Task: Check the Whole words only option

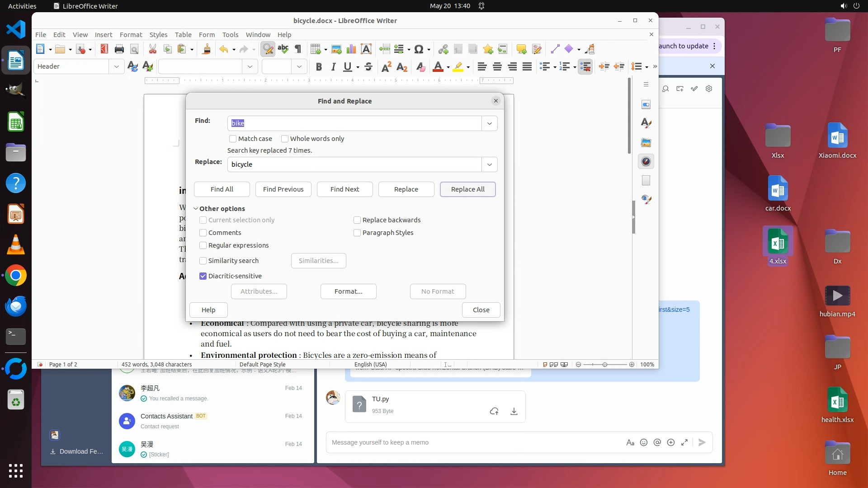Action: click(x=285, y=139)
